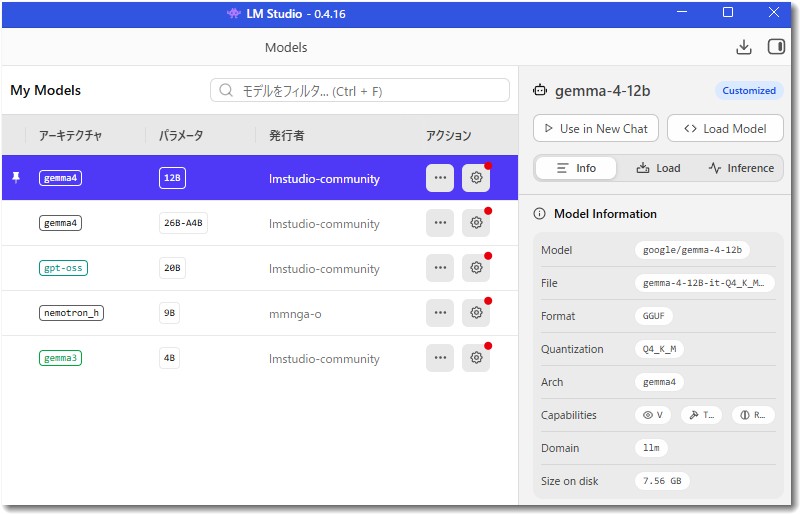The image size is (800, 514).
Task: Open the three-dots menu for gemma4 12B
Action: click(x=440, y=178)
